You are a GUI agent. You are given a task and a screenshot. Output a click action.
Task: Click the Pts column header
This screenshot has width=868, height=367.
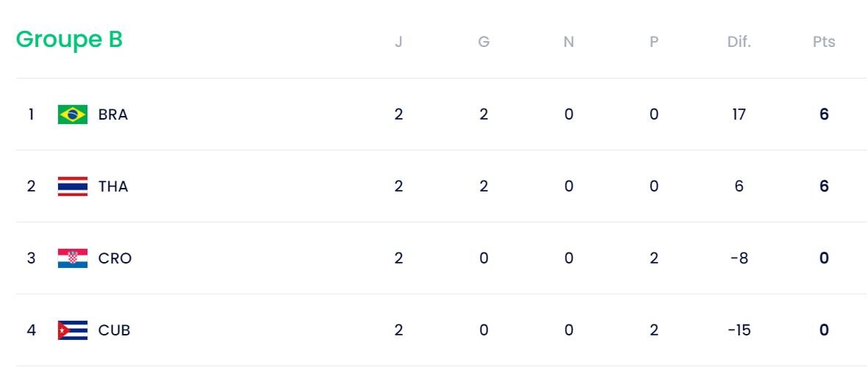pyautogui.click(x=824, y=42)
